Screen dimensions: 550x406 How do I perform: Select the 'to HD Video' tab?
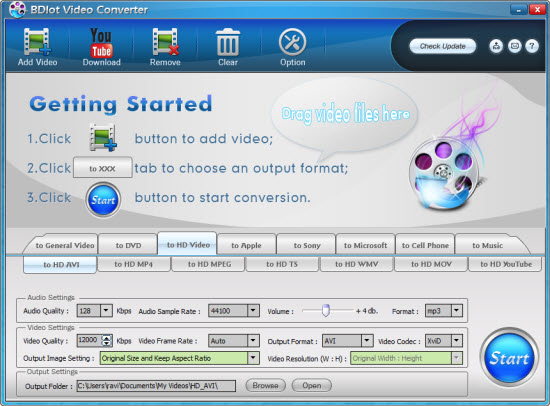click(188, 244)
